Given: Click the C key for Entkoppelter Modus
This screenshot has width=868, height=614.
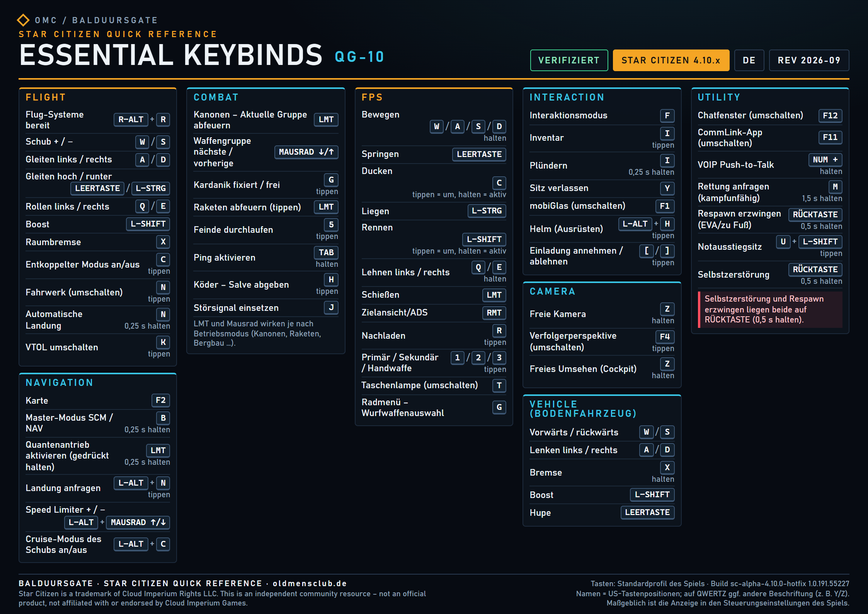Looking at the screenshot, I should click(163, 259).
